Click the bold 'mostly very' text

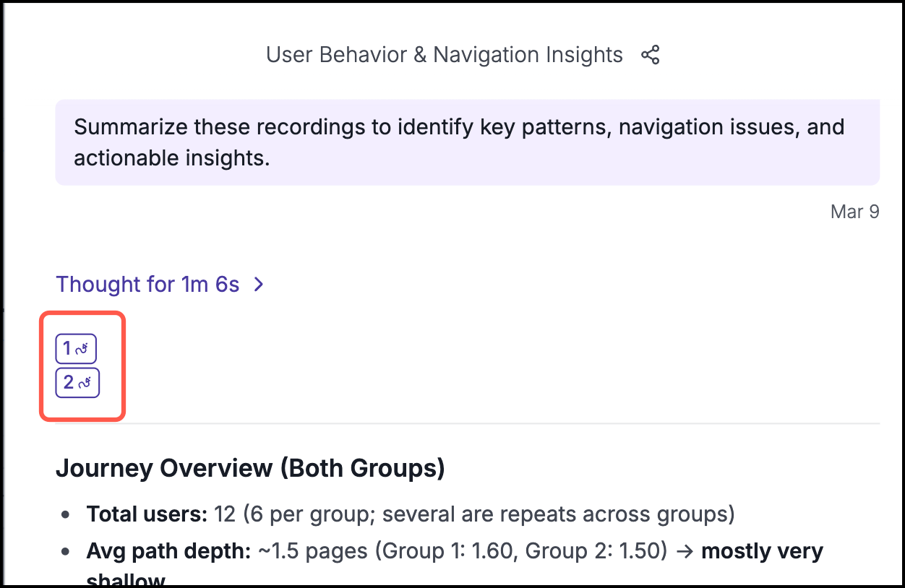point(762,552)
